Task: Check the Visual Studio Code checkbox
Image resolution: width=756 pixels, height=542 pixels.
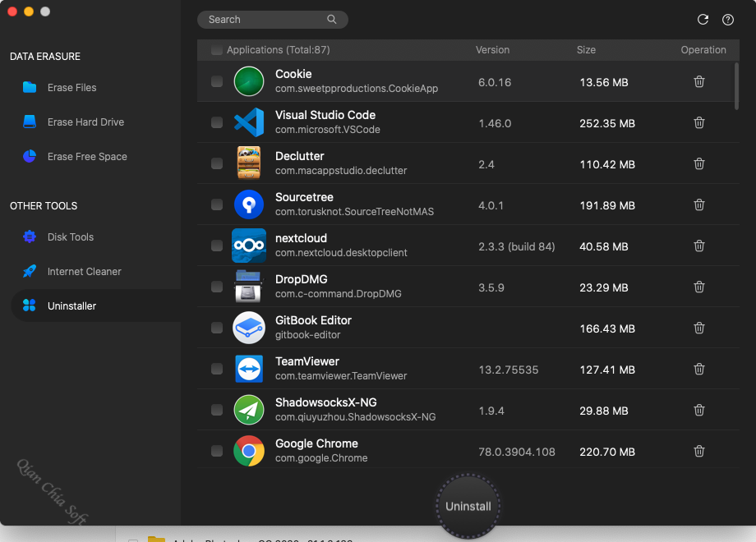Action: click(217, 122)
